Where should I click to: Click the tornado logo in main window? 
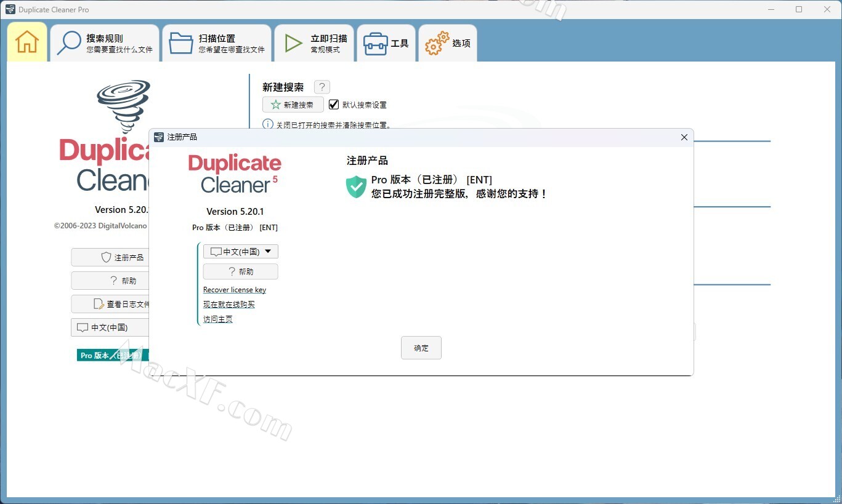tap(124, 106)
